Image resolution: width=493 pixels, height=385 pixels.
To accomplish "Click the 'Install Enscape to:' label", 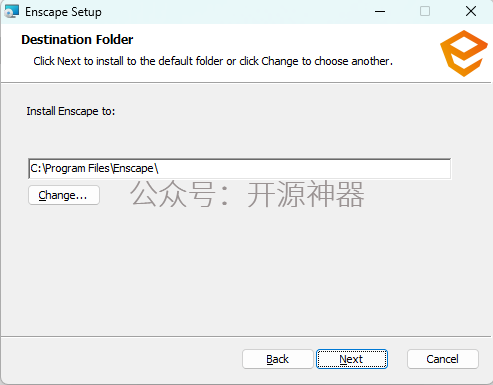I will tap(71, 111).
